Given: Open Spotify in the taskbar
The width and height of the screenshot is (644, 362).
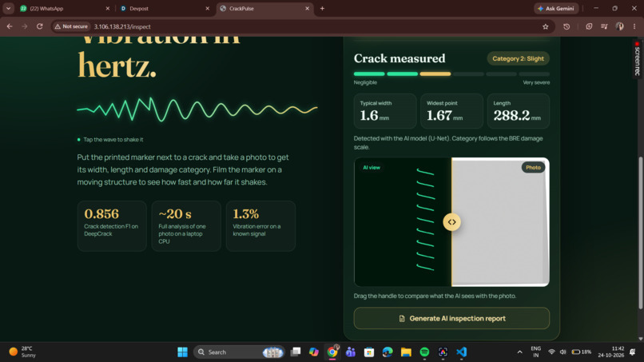Looking at the screenshot, I should (x=424, y=352).
